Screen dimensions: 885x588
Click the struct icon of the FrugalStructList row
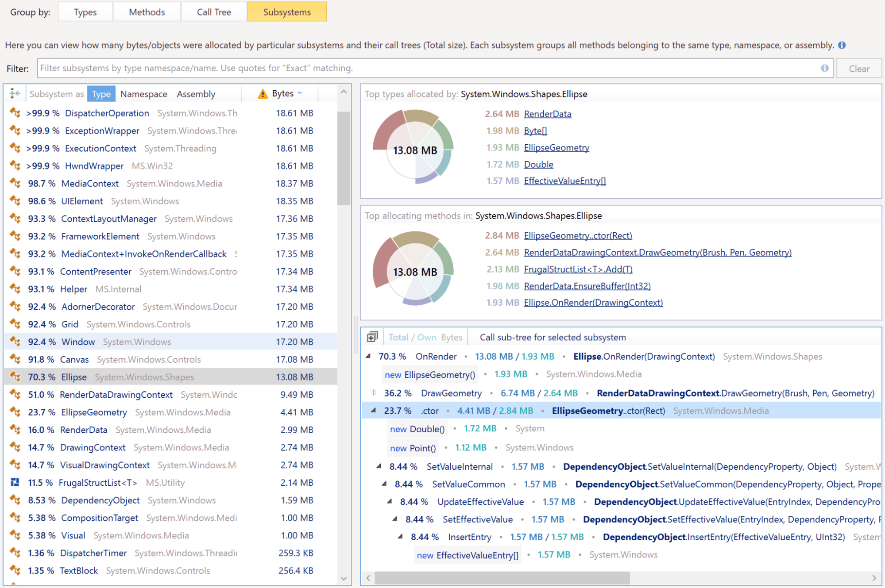pos(15,482)
